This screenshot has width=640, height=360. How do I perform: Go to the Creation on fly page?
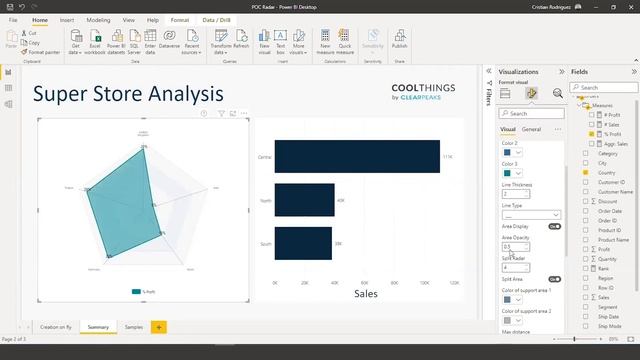(x=56, y=327)
